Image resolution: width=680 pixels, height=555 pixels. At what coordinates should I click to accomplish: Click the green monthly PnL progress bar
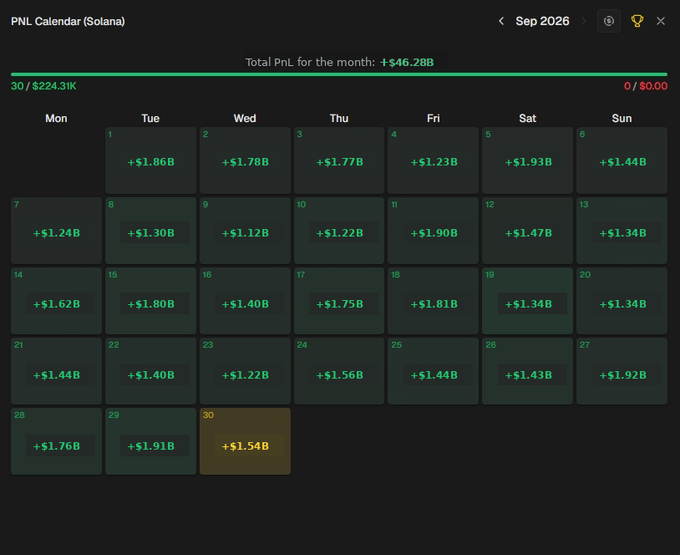pyautogui.click(x=339, y=75)
